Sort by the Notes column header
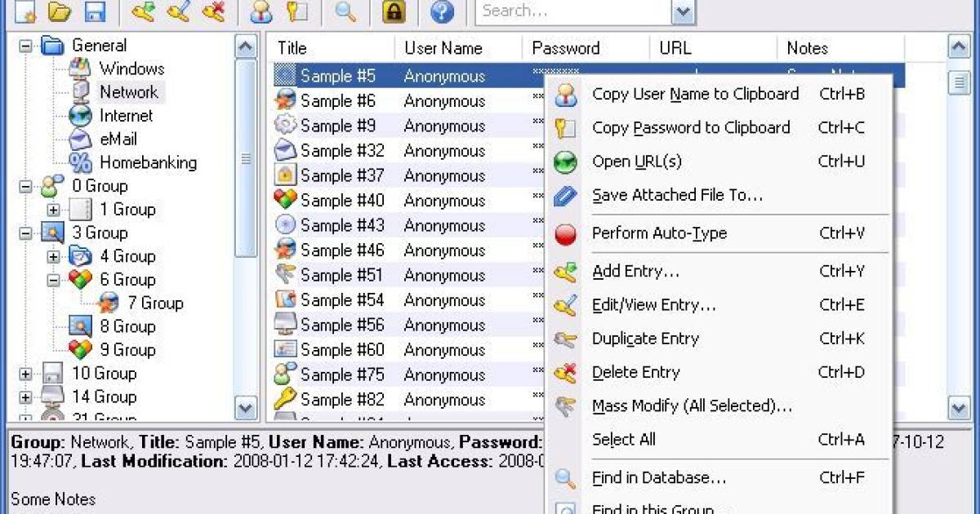This screenshot has height=514, width=980. [x=841, y=48]
